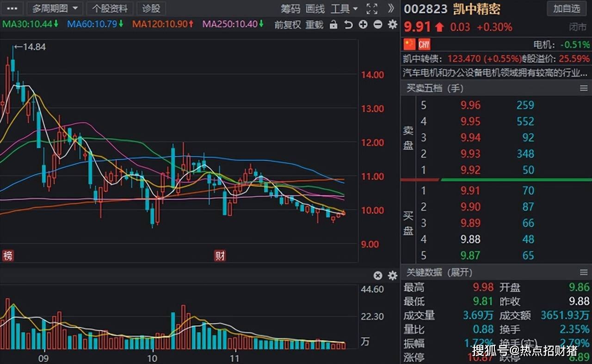The image size is (592, 364).
Task: Click sell level 5 price 9.96
Action: (x=470, y=105)
